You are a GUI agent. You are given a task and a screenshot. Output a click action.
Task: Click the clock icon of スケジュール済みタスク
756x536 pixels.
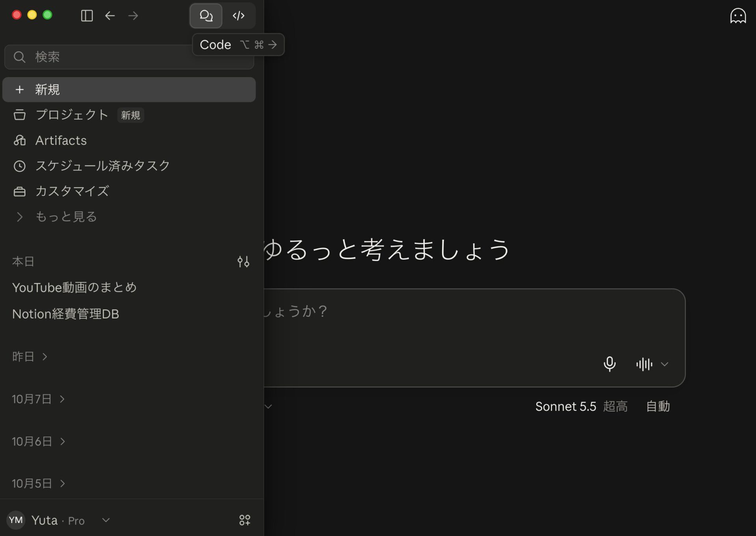(x=20, y=166)
